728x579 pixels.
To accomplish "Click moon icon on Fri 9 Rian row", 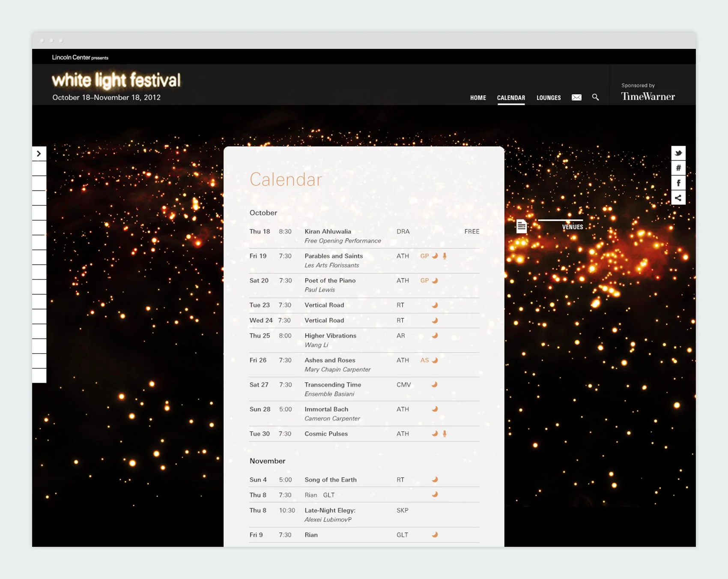I will tap(435, 535).
